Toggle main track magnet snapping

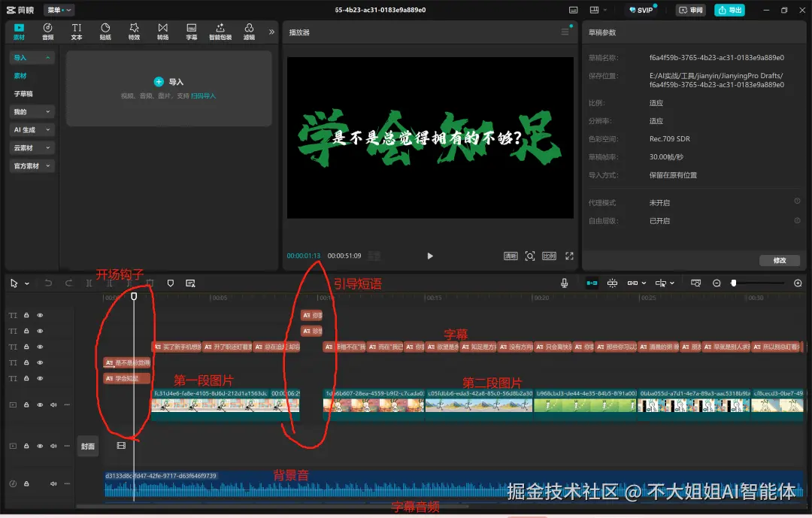[x=592, y=283]
